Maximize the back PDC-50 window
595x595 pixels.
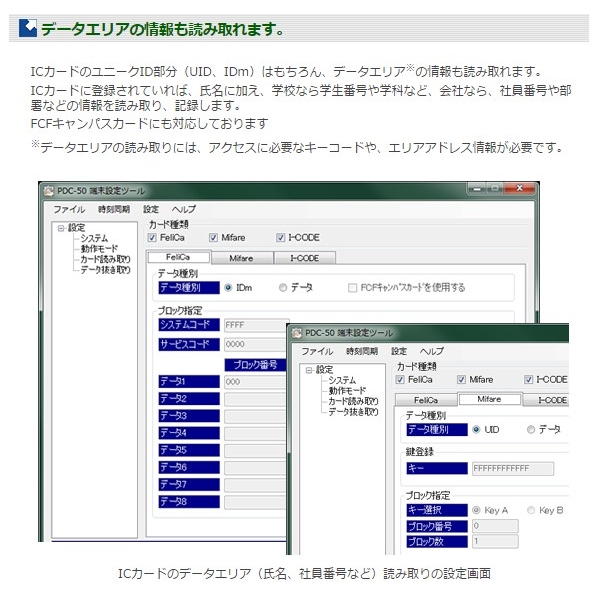click(495, 188)
